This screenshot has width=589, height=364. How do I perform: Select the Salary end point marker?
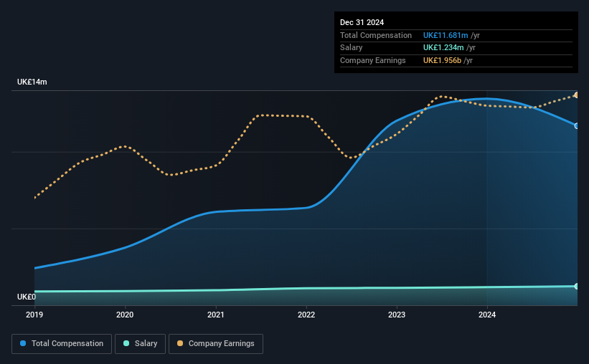(x=577, y=287)
